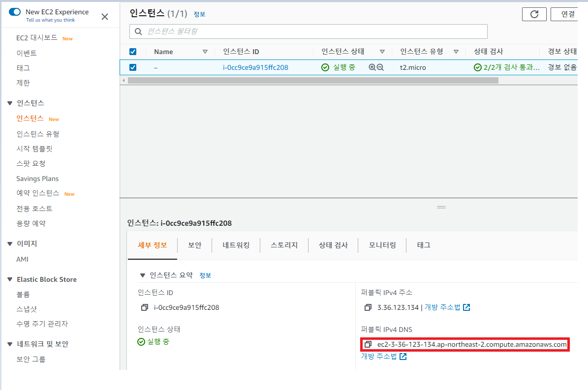
Task: Click 2/2개 검사 통과 status check cell
Action: coord(507,67)
